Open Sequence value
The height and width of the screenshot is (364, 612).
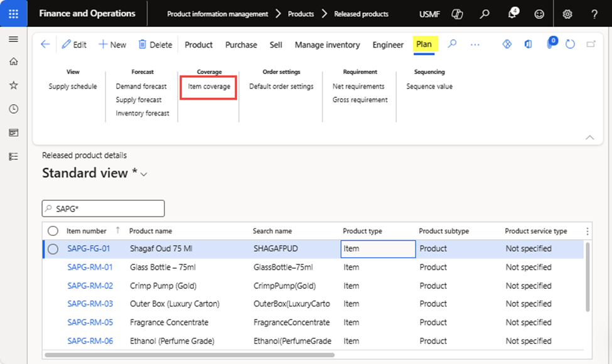(x=429, y=87)
